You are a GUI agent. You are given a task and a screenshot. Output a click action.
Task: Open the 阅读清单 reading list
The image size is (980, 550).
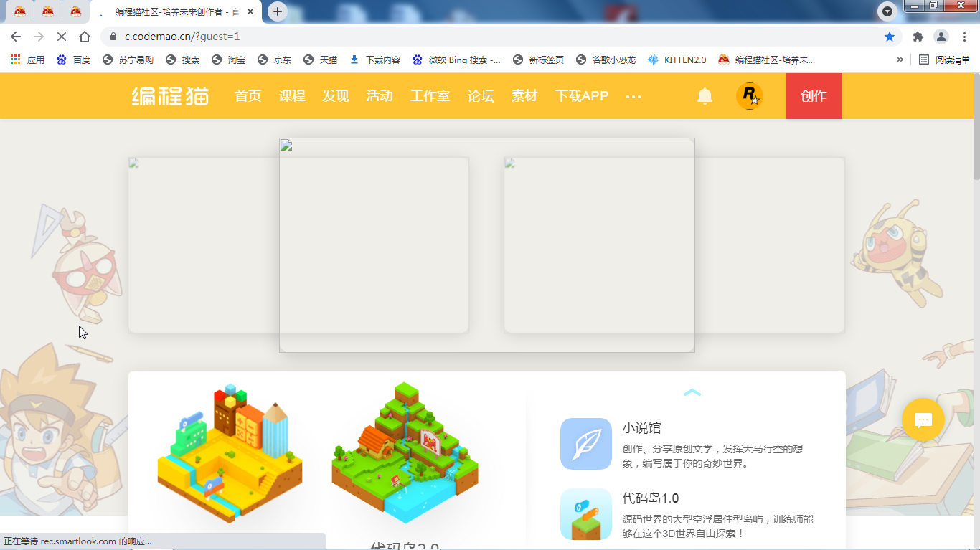(945, 60)
